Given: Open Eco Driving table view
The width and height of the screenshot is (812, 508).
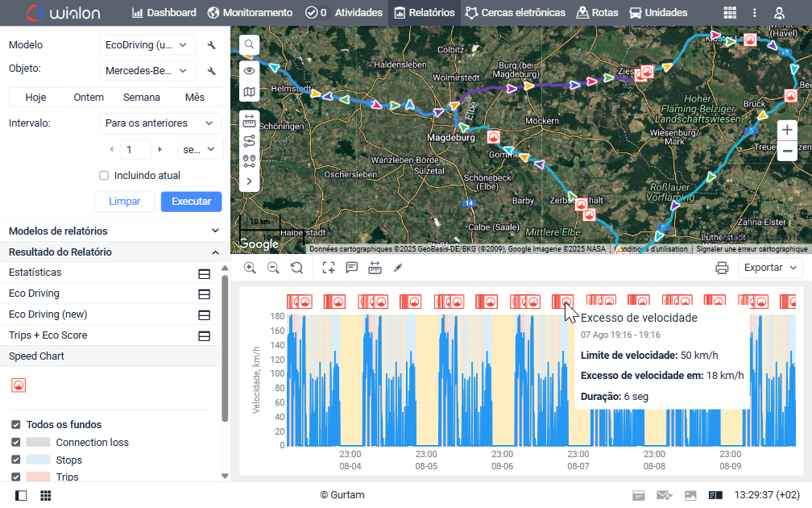Looking at the screenshot, I should click(205, 294).
